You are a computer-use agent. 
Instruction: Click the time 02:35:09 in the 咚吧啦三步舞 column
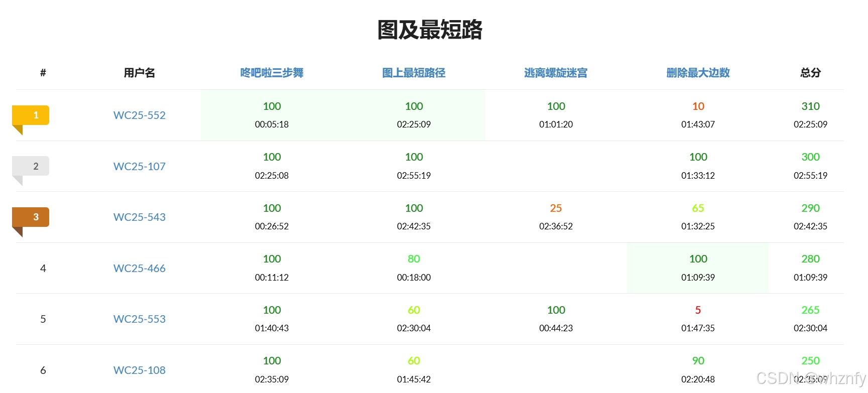272,379
